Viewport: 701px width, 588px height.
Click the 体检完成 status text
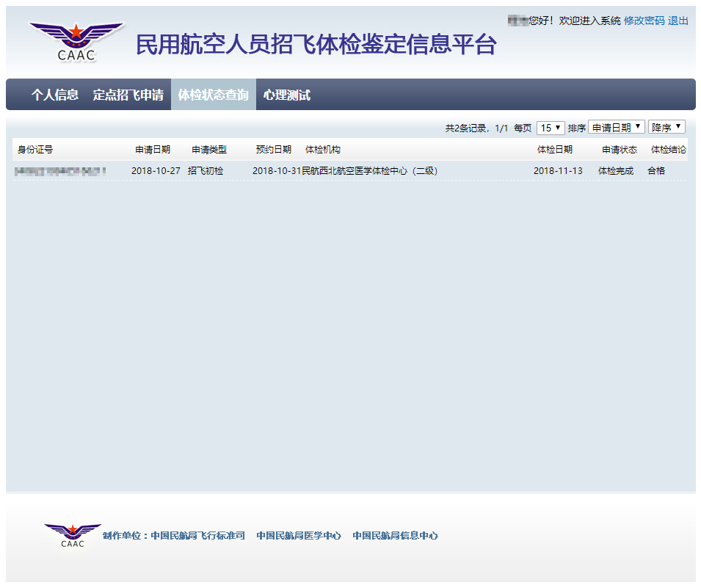pos(618,170)
